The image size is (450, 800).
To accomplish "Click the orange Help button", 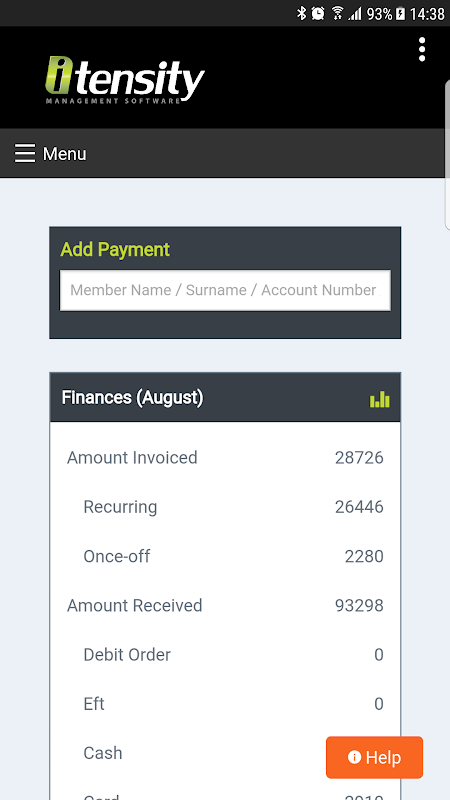I will point(374,757).
